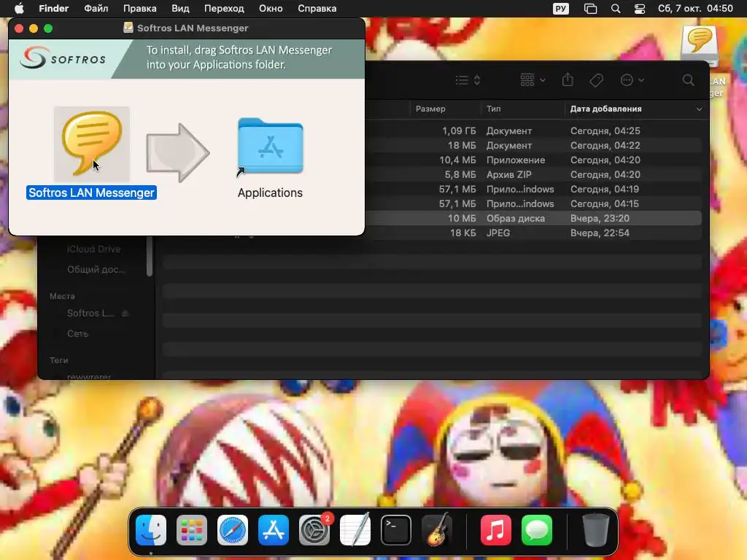747x560 pixels.
Task: Open the grouping options dropdown in Finder toolbar
Action: [533, 80]
